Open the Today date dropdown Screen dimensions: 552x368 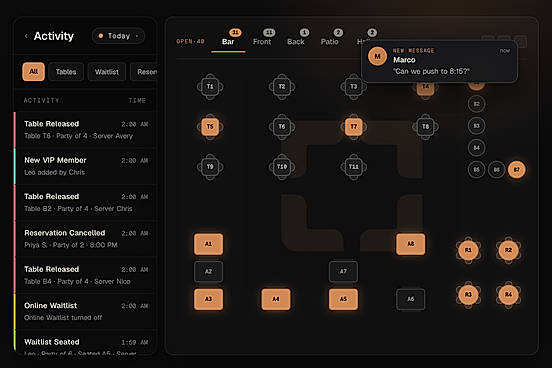click(x=119, y=36)
